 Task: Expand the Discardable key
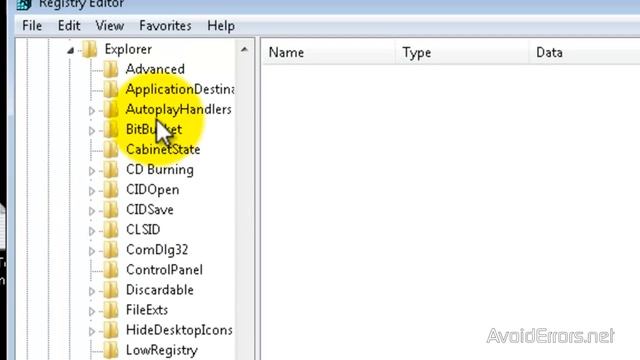point(91,291)
